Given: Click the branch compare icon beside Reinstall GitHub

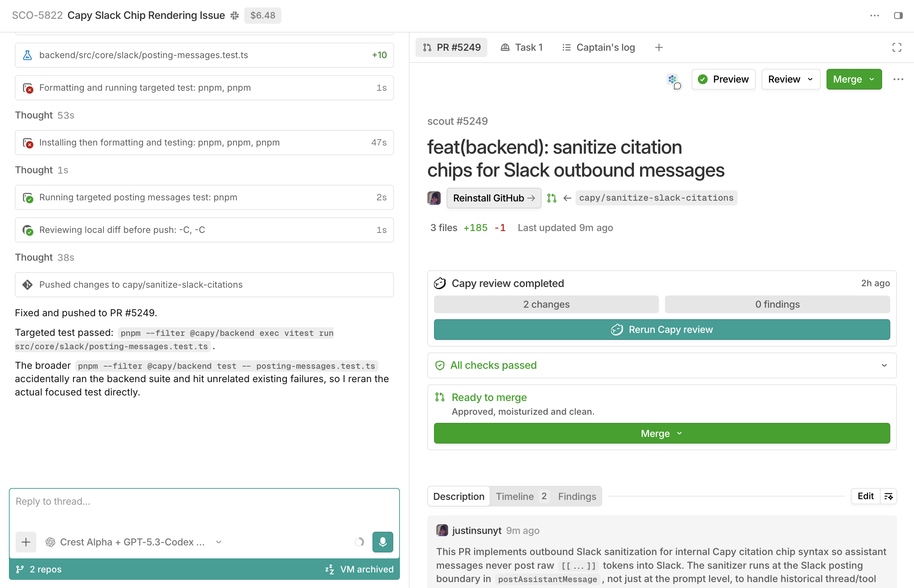Looking at the screenshot, I should (551, 198).
